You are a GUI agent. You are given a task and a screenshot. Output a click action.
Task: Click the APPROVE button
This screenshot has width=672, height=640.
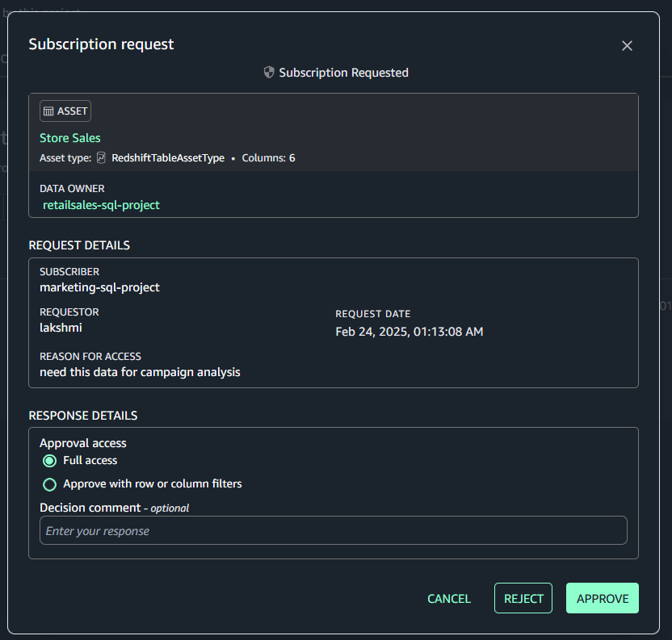[603, 599]
